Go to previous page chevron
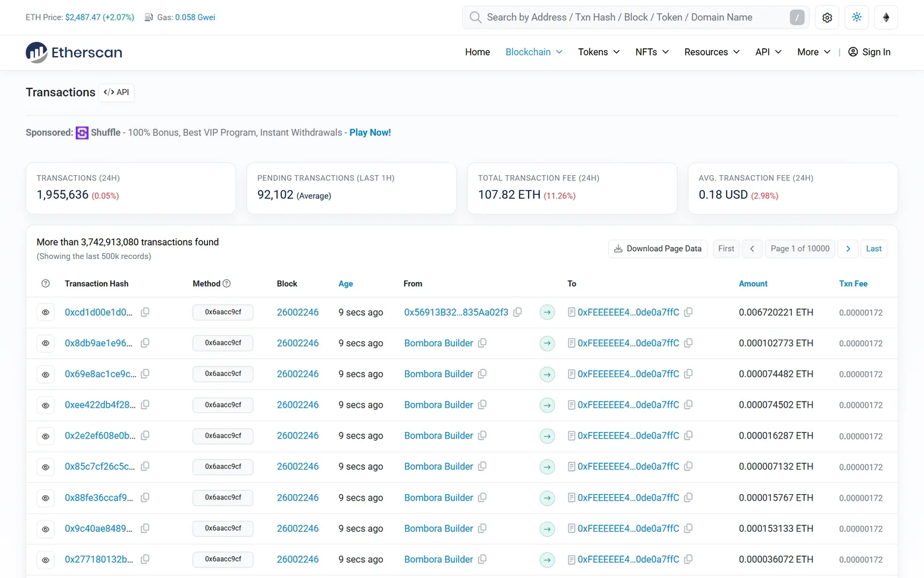 752,248
